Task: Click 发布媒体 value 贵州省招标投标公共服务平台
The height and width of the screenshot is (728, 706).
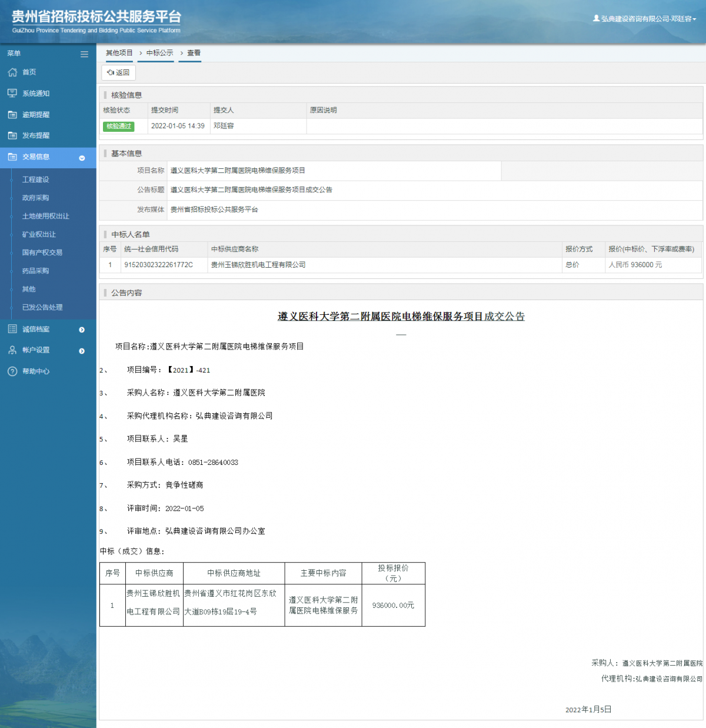Action: pyautogui.click(x=214, y=210)
